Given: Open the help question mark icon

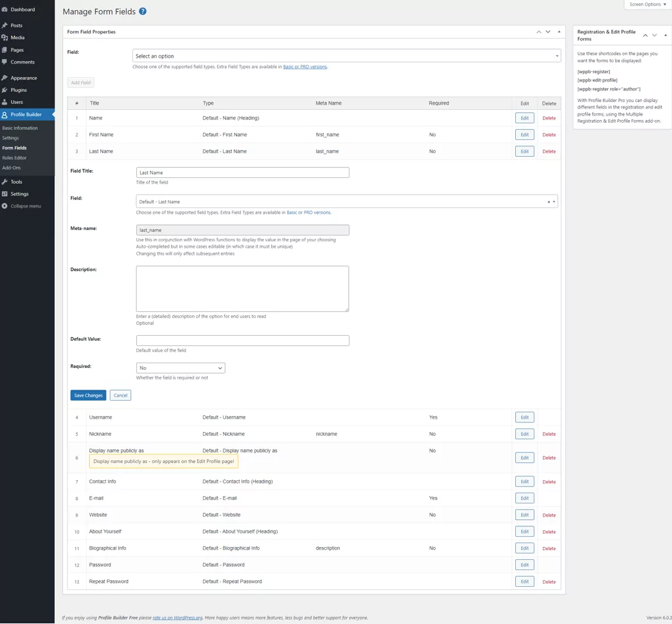Looking at the screenshot, I should click(143, 11).
